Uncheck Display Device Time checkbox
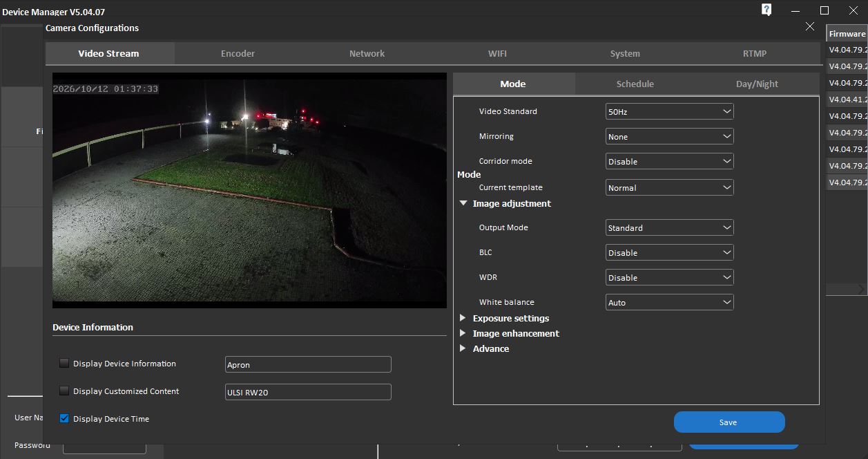 click(x=64, y=418)
